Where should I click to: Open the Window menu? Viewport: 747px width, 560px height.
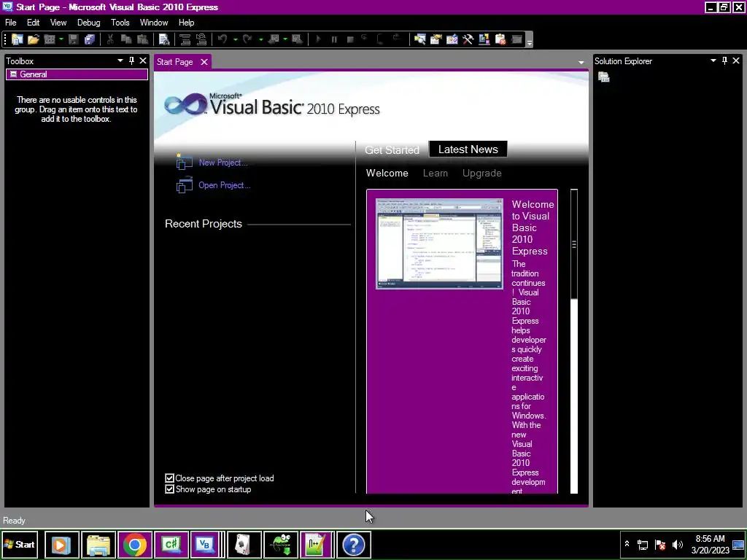point(154,23)
